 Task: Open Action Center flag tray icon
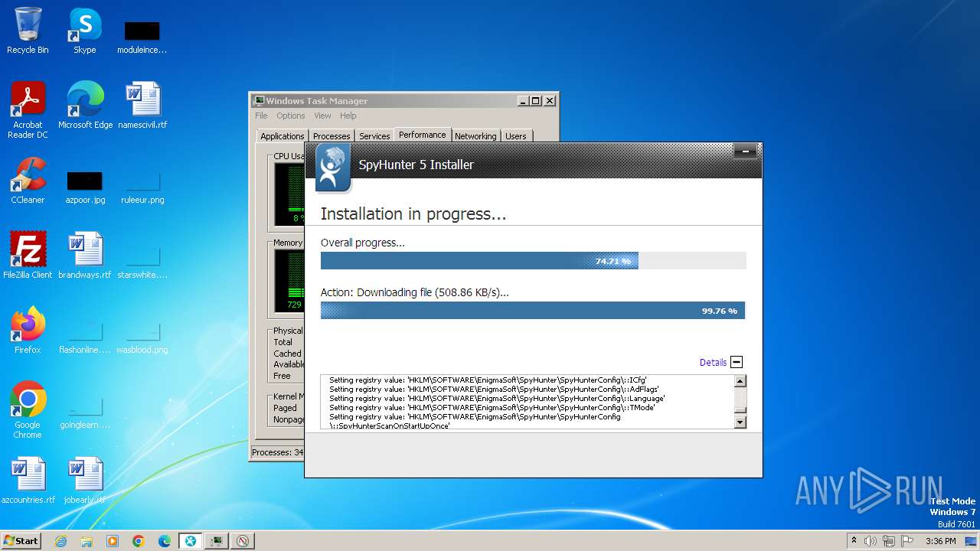(x=906, y=541)
